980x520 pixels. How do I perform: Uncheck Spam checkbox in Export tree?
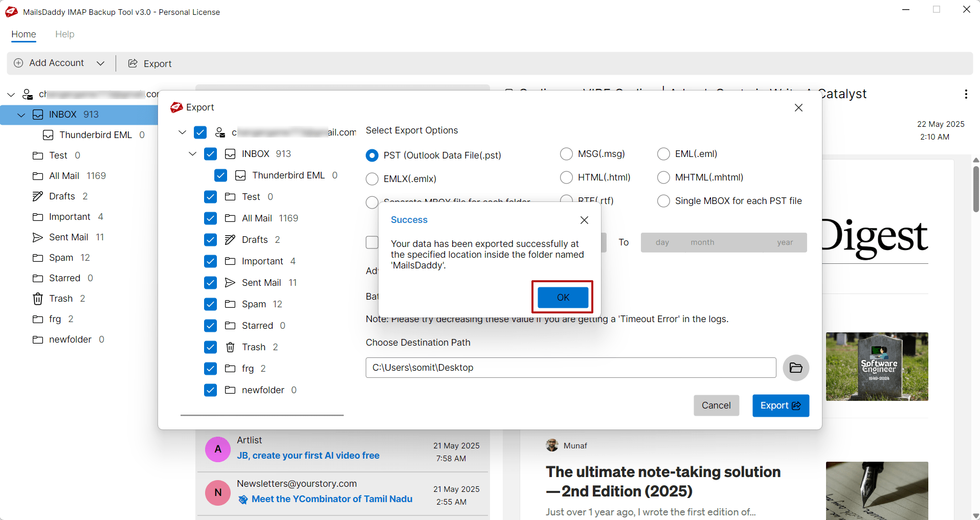pyautogui.click(x=210, y=304)
